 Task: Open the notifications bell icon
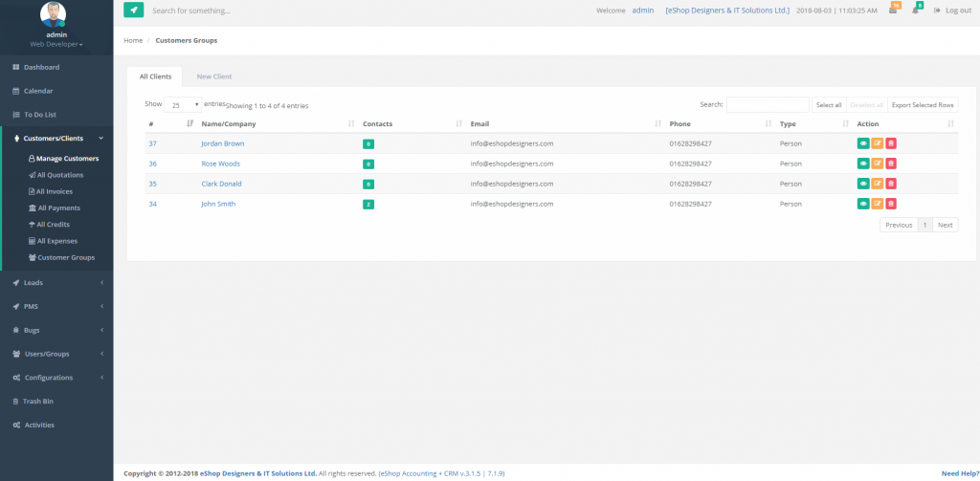(916, 11)
